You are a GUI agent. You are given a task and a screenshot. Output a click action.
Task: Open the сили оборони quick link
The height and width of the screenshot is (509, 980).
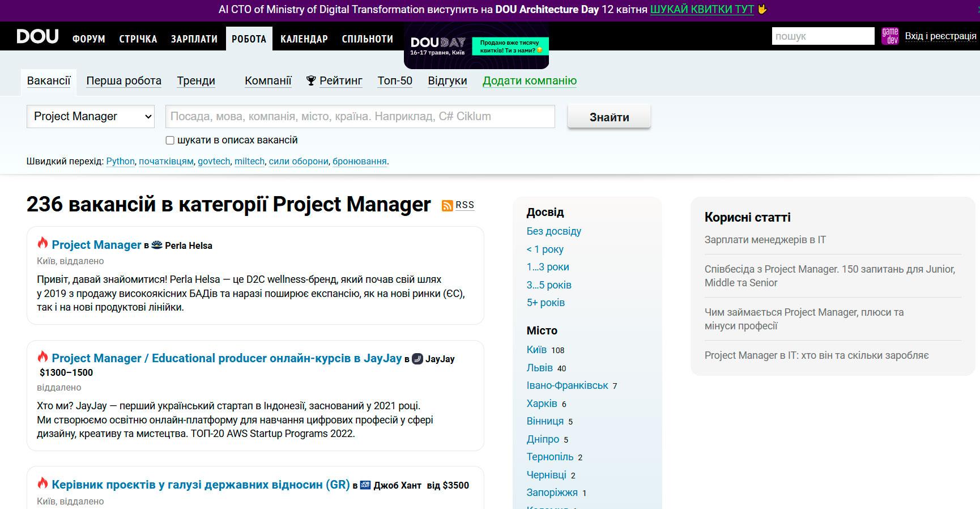pos(299,162)
